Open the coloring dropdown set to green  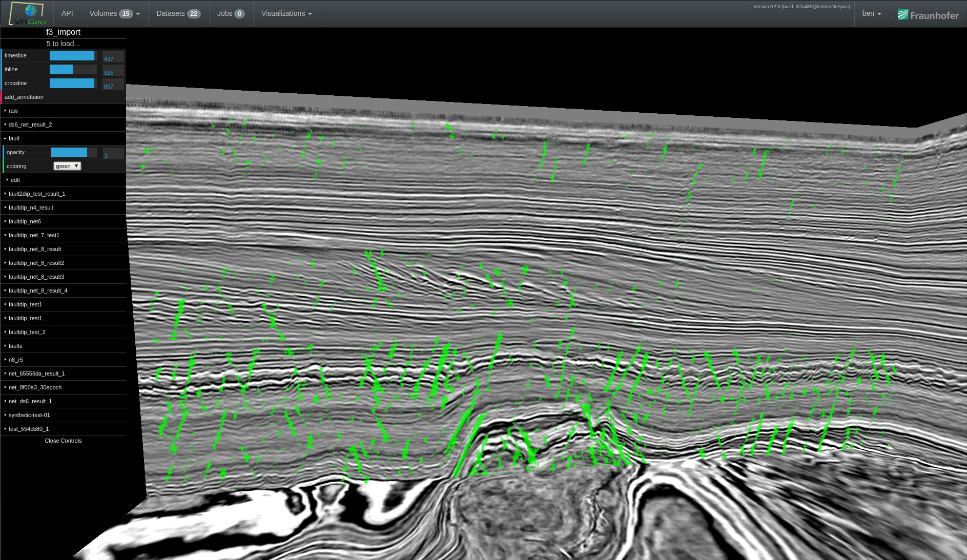coord(67,166)
